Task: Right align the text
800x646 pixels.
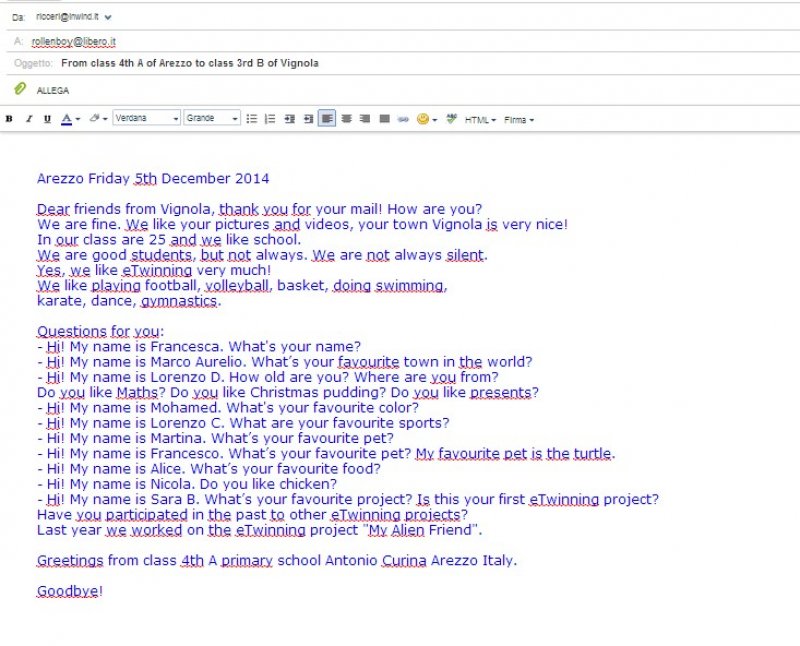Action: (365, 119)
